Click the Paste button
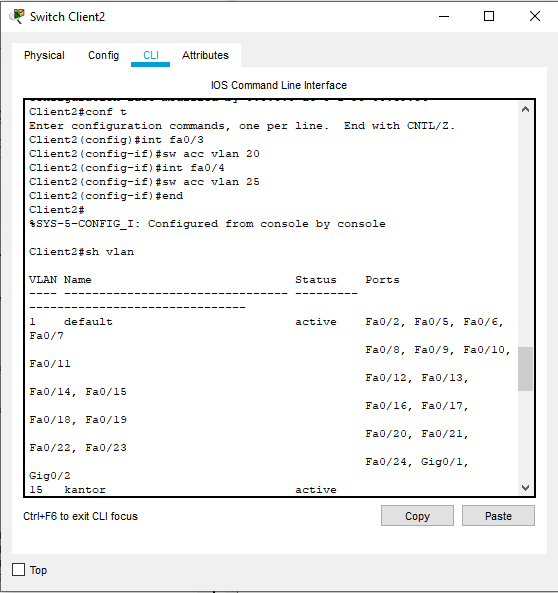Viewport: 558px width, 593px height. pyautogui.click(x=498, y=516)
